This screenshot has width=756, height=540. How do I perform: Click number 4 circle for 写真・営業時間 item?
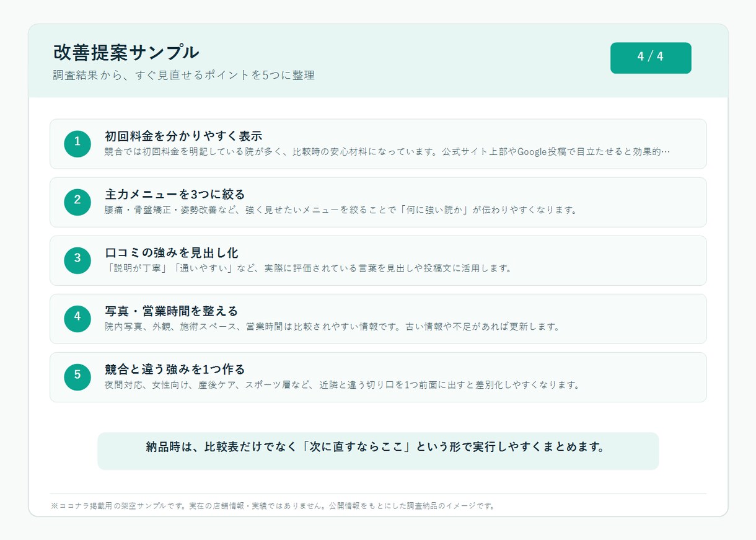pos(77,319)
